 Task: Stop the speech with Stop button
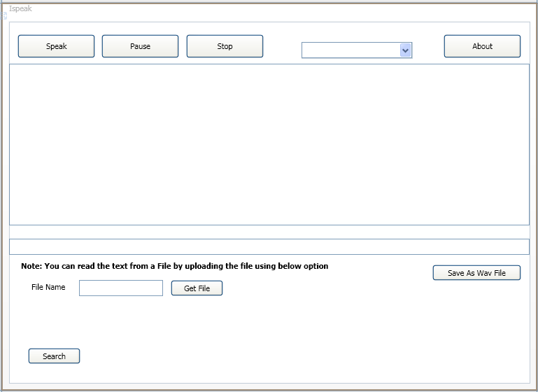click(225, 46)
